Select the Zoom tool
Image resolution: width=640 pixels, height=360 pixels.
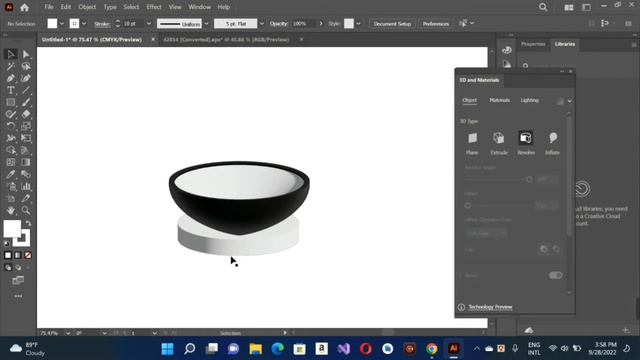pos(26,211)
